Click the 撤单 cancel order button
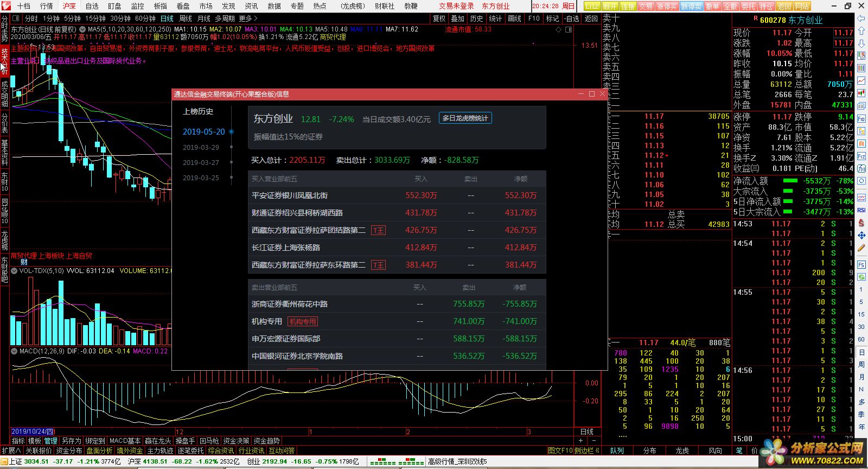This screenshot has width=868, height=469. 713,6
